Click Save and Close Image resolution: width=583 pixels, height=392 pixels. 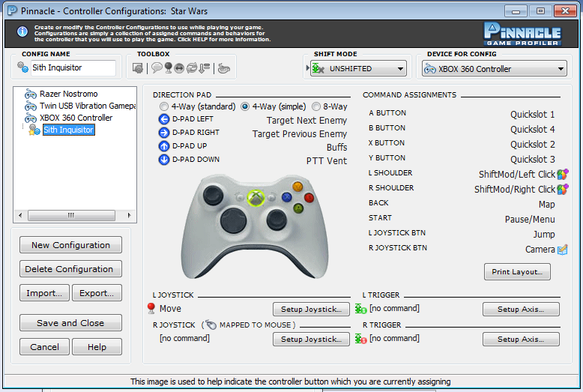[70, 323]
